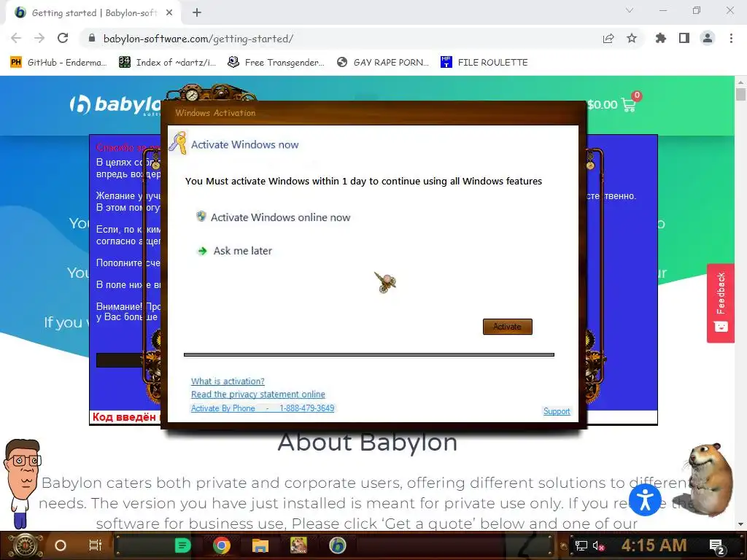Open the Feedback side tab
The height and width of the screenshot is (560, 747).
(721, 303)
